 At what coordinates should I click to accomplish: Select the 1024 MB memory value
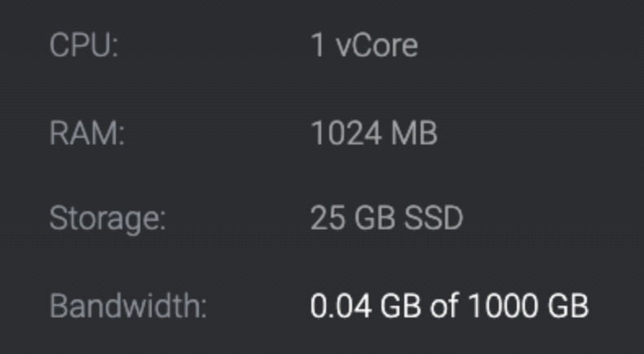[x=374, y=132]
